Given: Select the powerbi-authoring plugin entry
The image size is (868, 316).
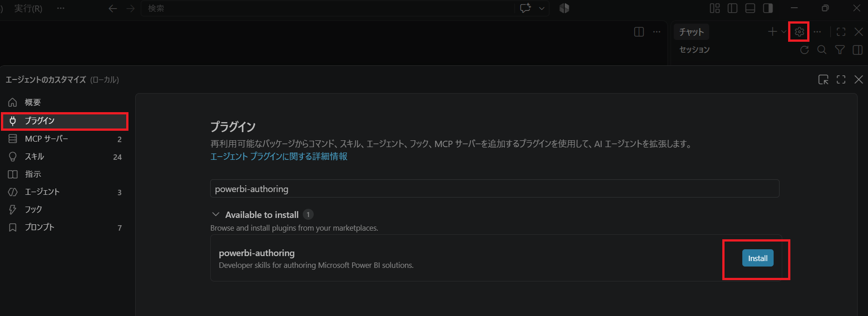Looking at the screenshot, I should pyautogui.click(x=496, y=258).
